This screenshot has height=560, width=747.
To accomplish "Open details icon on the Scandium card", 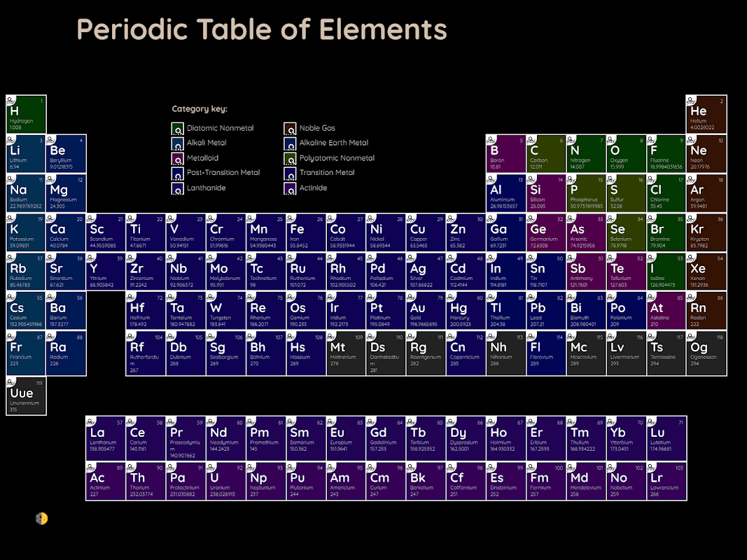I will pos(90,218).
